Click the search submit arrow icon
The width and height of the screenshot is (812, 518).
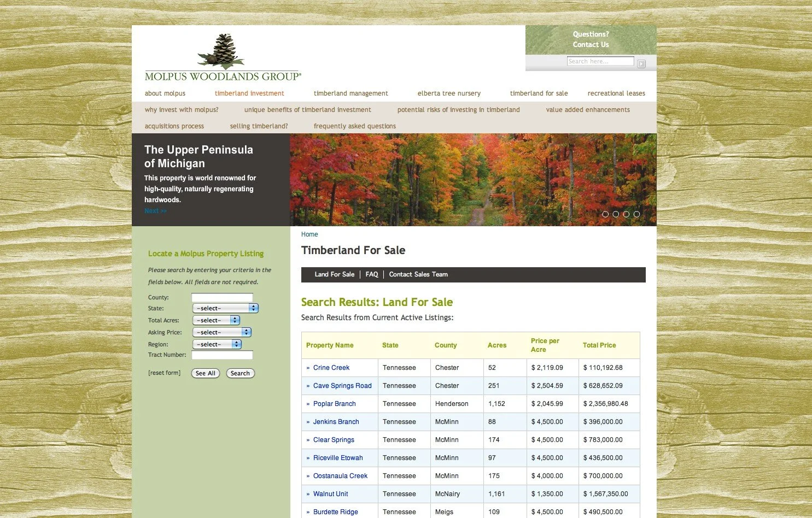point(641,63)
